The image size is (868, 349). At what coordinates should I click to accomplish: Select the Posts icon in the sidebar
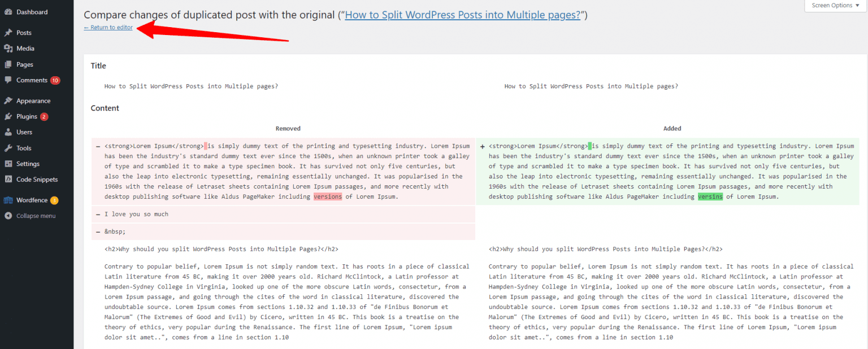click(8, 32)
